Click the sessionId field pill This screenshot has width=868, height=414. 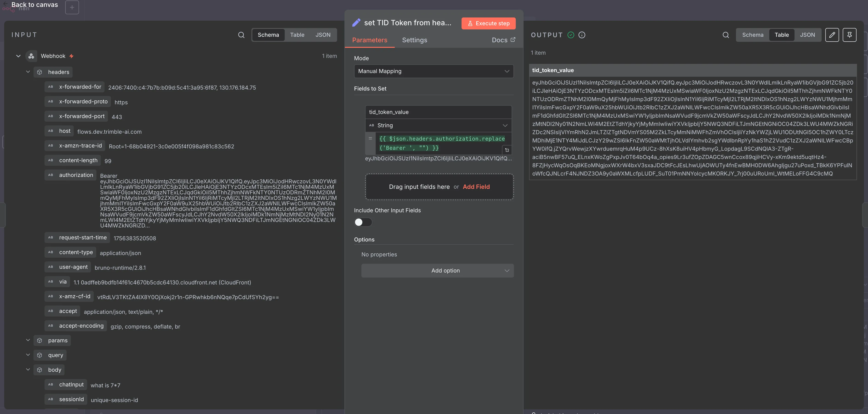66,399
